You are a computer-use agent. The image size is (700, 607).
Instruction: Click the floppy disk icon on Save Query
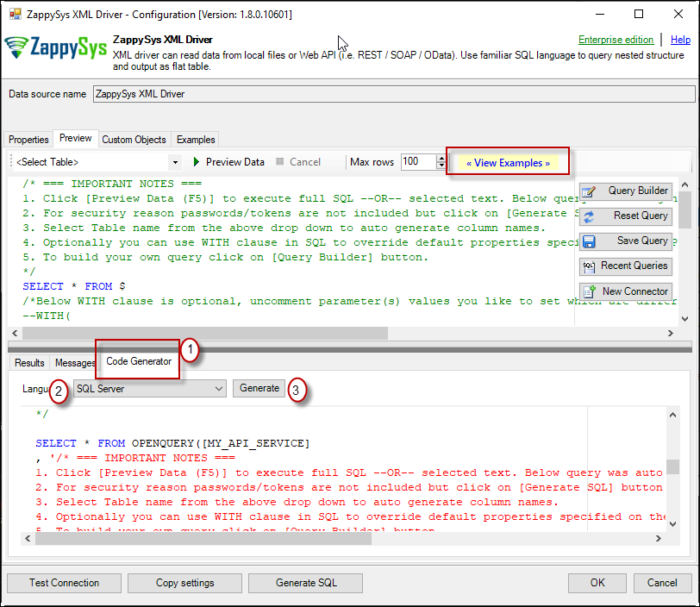coord(589,241)
